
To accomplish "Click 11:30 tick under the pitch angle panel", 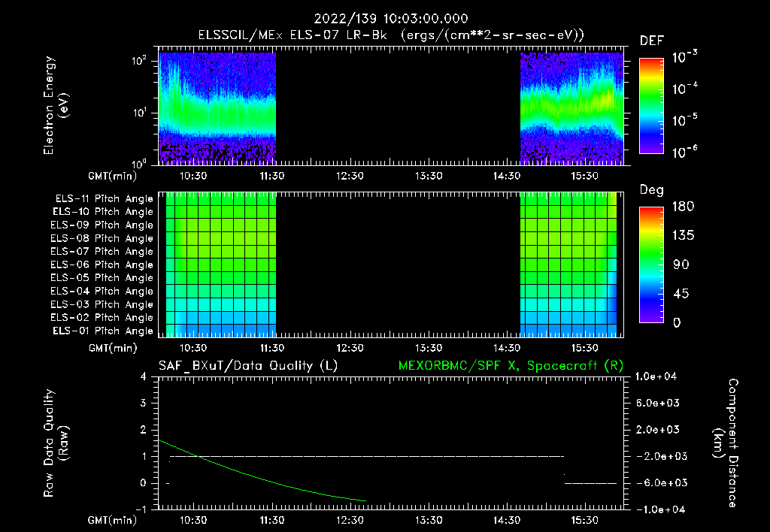I will 271,348.
